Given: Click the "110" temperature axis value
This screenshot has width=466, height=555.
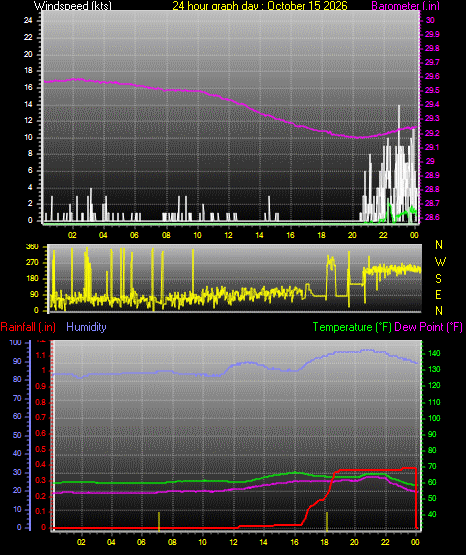Looking at the screenshot, I should (x=434, y=402).
